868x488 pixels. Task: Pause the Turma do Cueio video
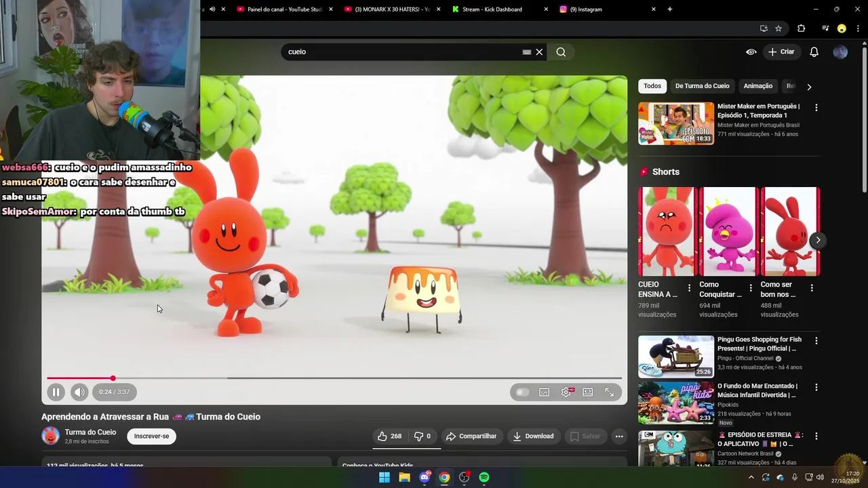56,392
